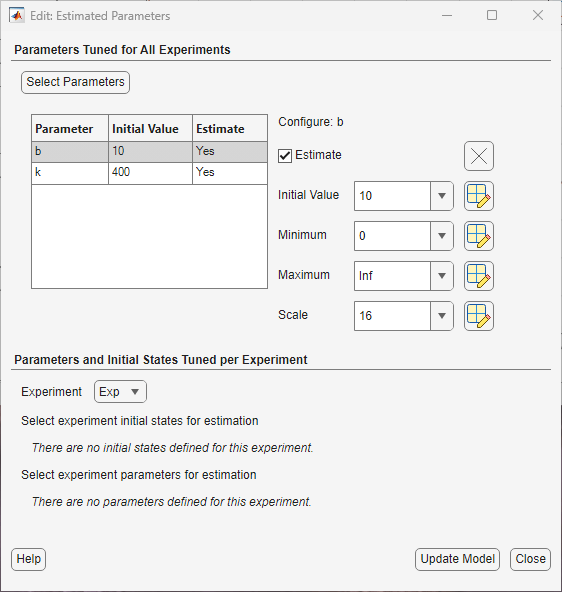This screenshot has width=562, height=592.
Task: Click the Initial Value column header
Action: 150,128
